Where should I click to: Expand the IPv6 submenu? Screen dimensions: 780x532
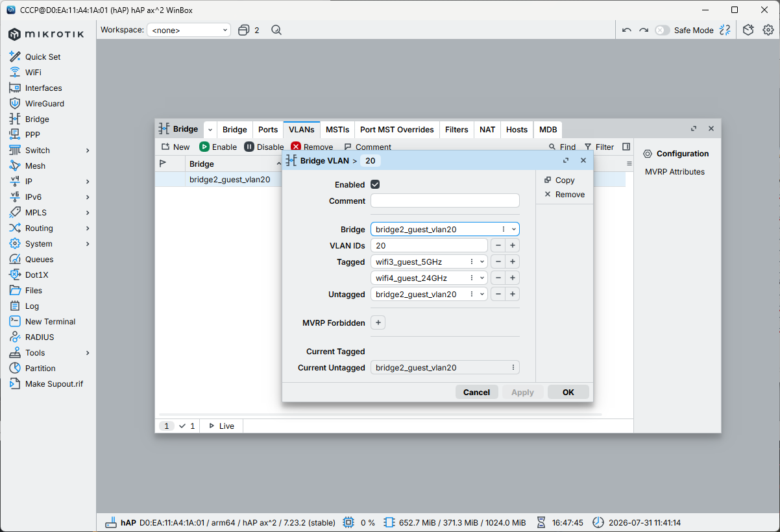[x=88, y=197]
